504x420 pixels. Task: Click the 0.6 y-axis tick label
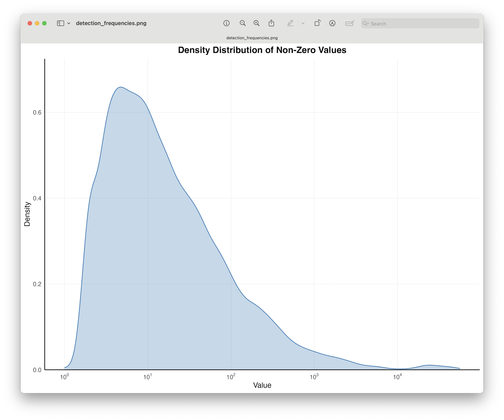pyautogui.click(x=37, y=113)
